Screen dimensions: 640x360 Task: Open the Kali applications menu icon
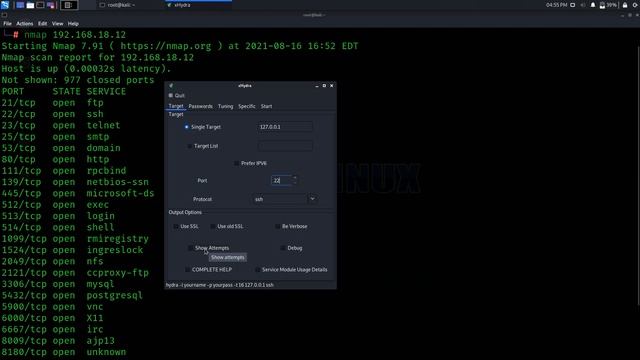(x=5, y=5)
